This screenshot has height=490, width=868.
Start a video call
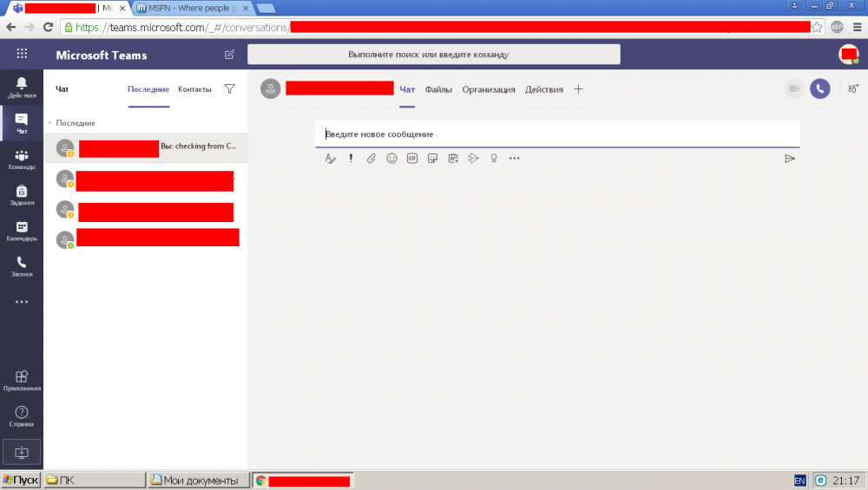(x=794, y=88)
